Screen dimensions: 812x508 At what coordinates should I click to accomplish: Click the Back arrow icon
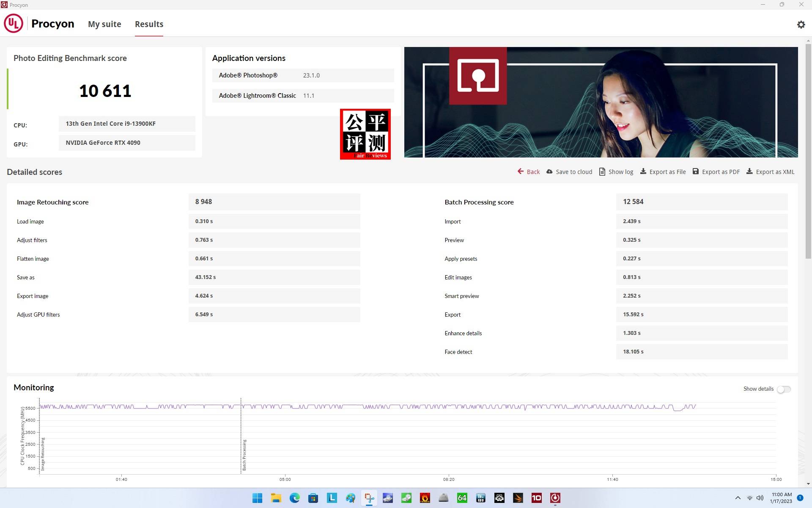[520, 171]
